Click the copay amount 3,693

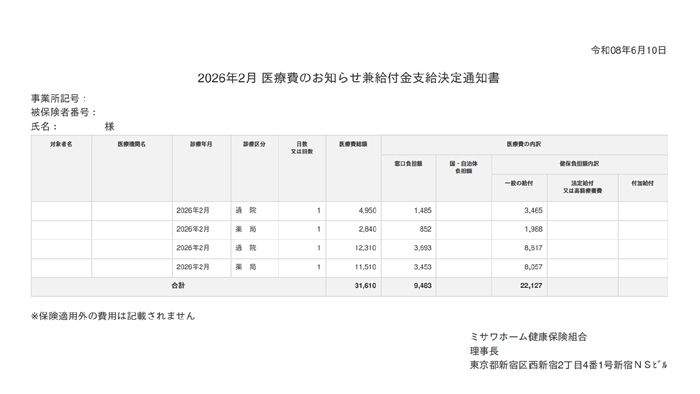[x=423, y=248]
